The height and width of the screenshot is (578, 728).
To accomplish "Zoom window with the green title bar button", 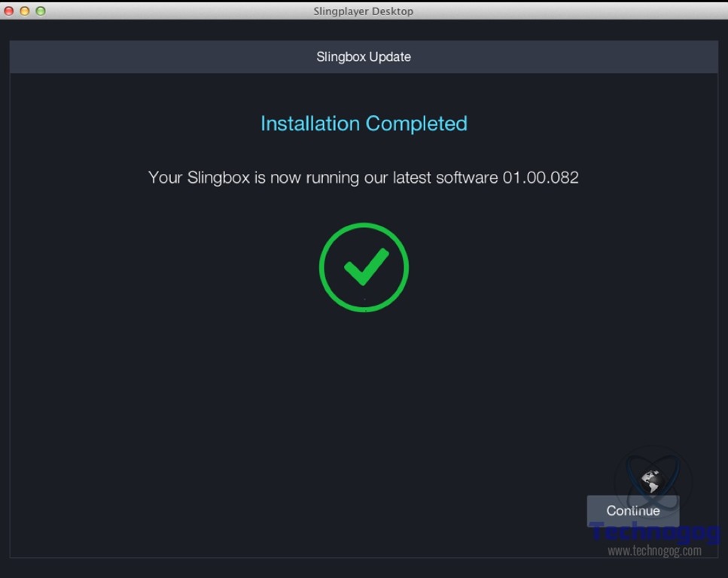I will point(41,11).
